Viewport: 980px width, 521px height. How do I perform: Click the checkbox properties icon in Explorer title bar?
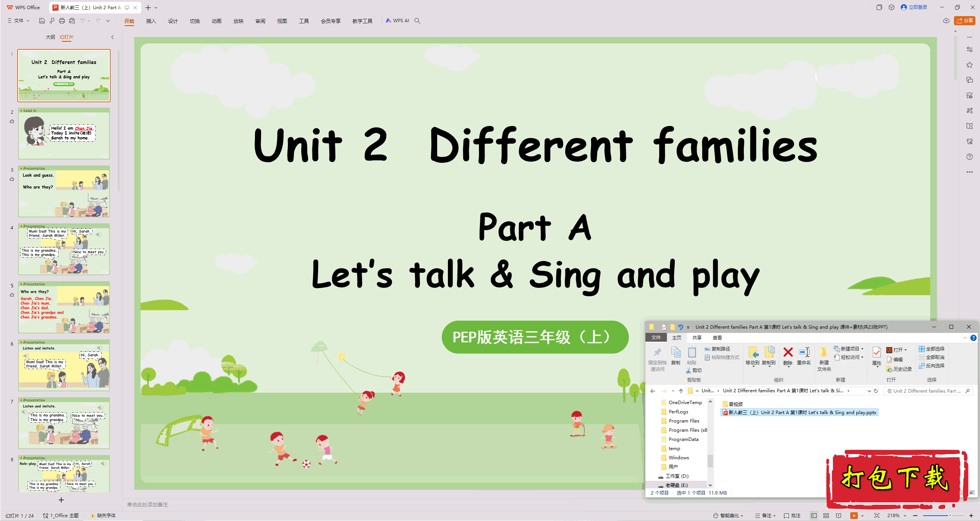tap(664, 327)
